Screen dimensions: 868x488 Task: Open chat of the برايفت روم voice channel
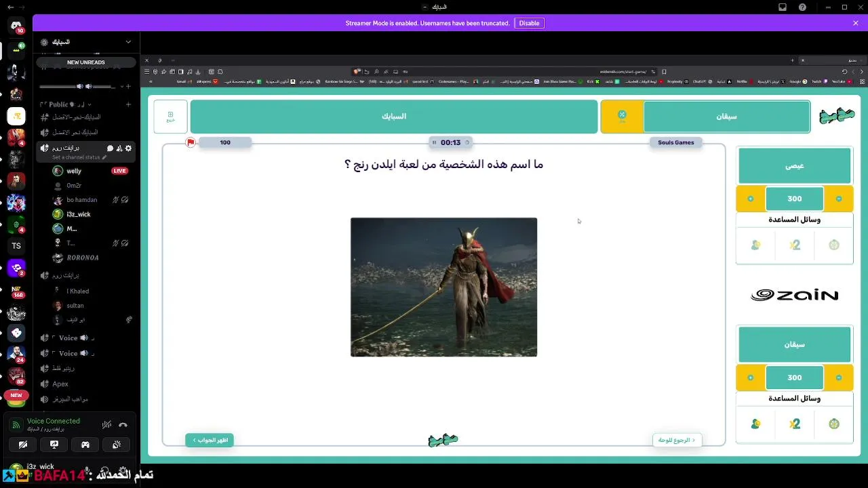coord(110,148)
